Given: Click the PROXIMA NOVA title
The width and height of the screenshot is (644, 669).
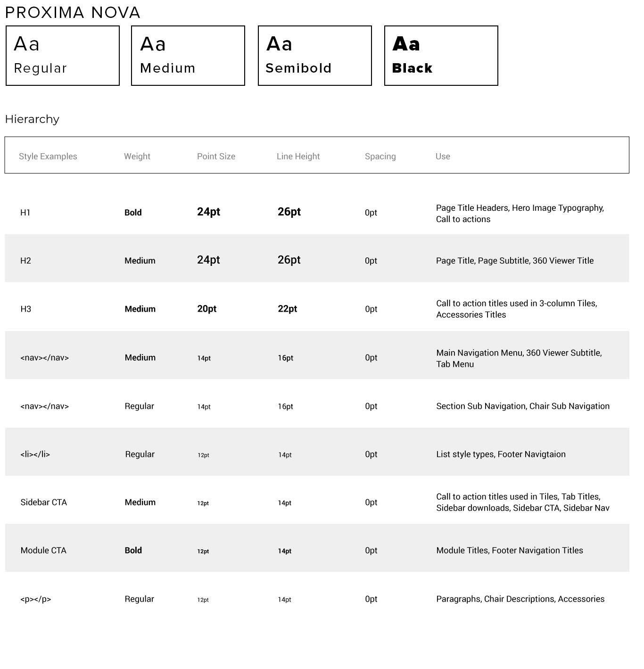Looking at the screenshot, I should [x=73, y=12].
